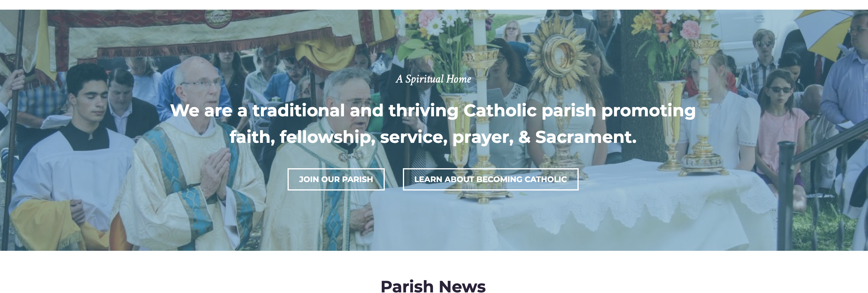Click the Parish News heading
The width and height of the screenshot is (868, 293).
(433, 286)
